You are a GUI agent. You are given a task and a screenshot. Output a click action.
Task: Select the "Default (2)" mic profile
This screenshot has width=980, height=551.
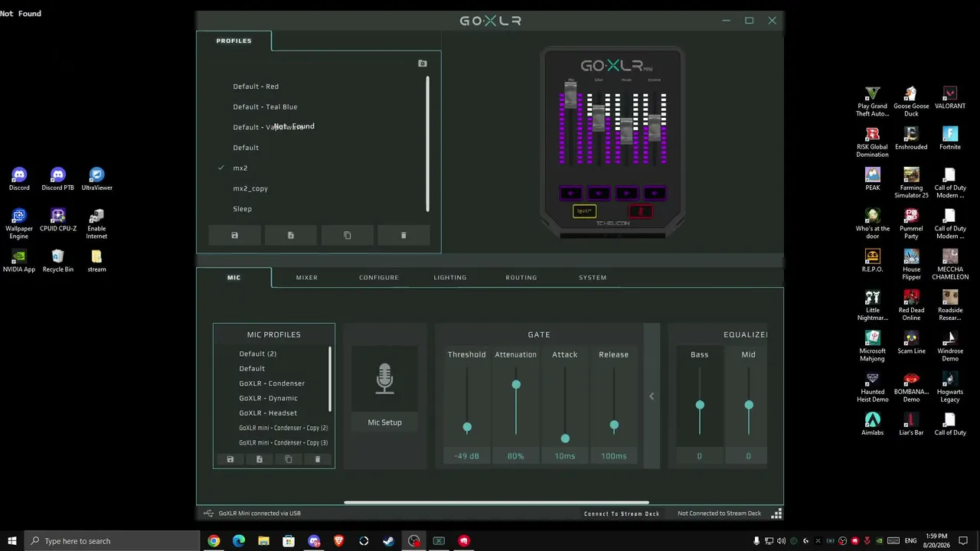click(x=257, y=354)
